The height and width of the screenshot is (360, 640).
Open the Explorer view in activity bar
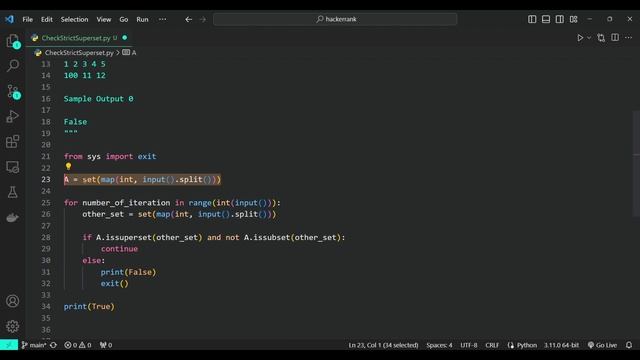13,41
